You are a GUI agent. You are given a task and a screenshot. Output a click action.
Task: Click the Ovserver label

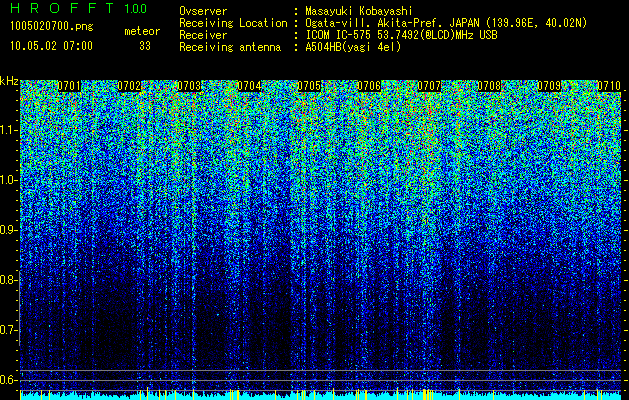click(x=203, y=11)
